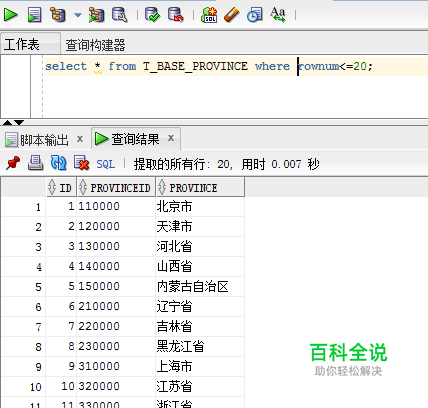Clear the worksheet with the eraser icon
This screenshot has width=428, height=408.
point(232,15)
